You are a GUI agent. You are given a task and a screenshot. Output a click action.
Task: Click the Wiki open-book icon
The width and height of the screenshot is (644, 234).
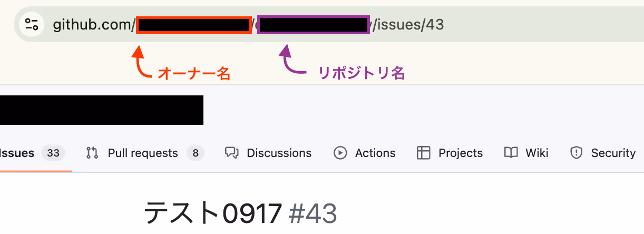coord(511,153)
